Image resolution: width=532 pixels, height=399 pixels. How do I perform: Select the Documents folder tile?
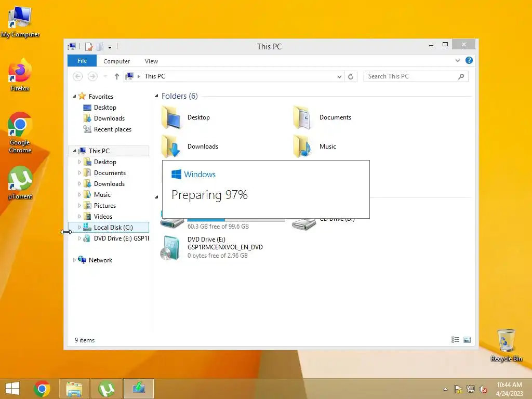tap(322, 117)
